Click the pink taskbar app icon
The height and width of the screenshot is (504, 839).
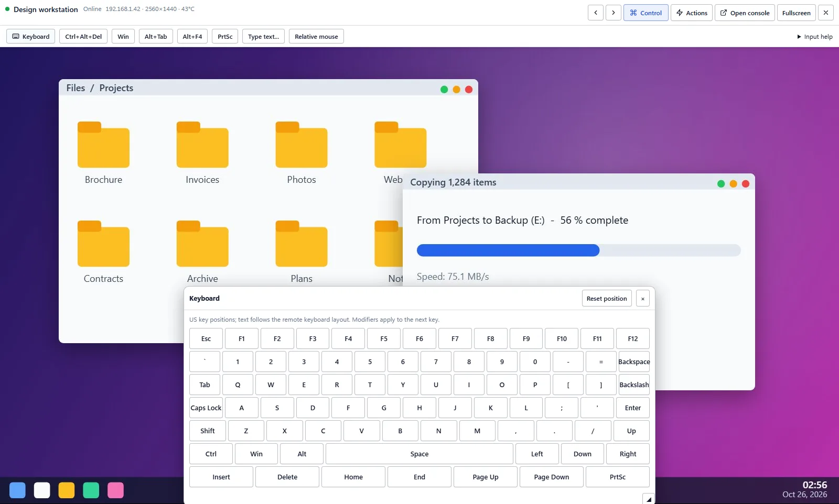click(115, 490)
